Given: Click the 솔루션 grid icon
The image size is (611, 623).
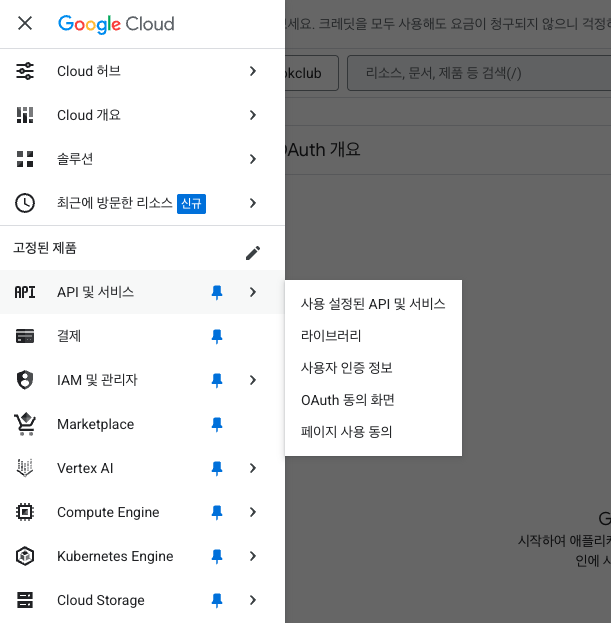Looking at the screenshot, I should [x=25, y=159].
